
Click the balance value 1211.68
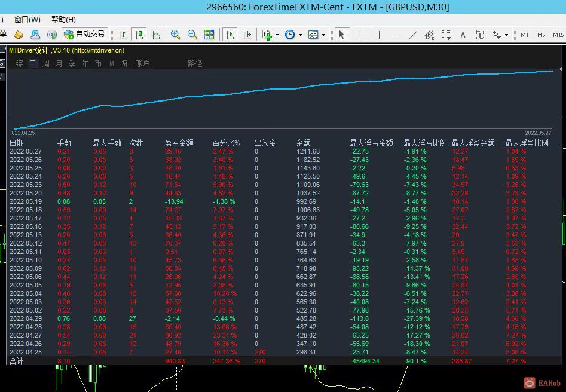click(x=308, y=151)
